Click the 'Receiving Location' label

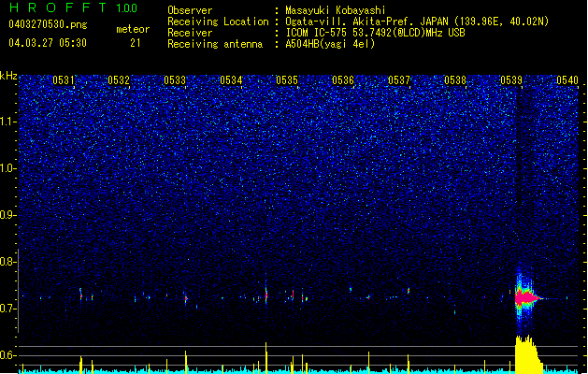click(218, 22)
